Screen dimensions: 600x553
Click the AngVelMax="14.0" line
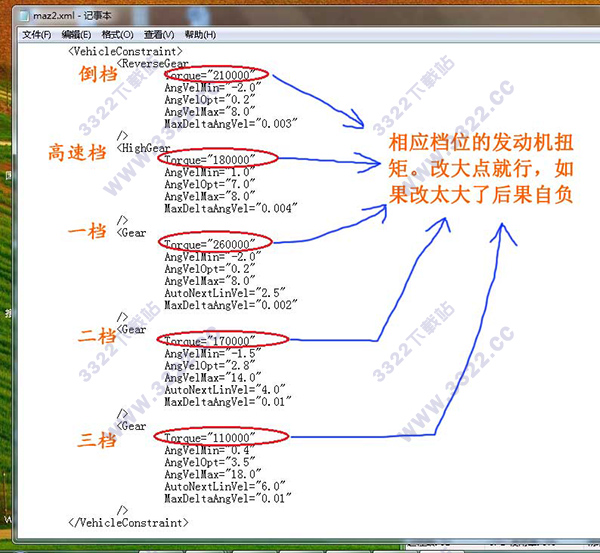[x=213, y=378]
